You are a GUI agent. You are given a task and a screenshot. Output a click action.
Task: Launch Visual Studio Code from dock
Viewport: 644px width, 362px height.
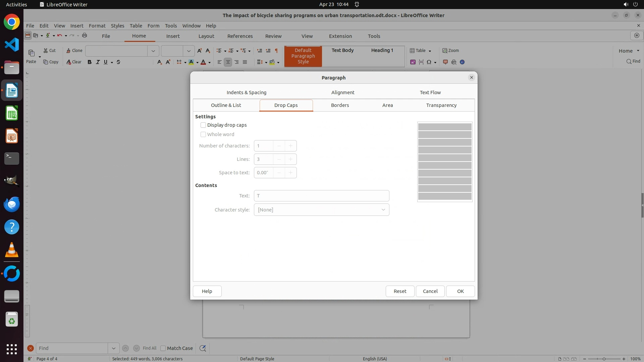[12, 45]
